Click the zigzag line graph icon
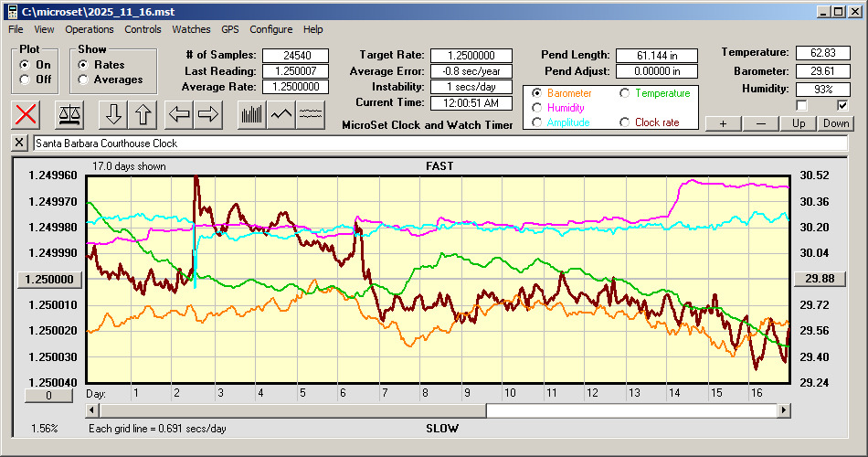This screenshot has height=457, width=868. (x=281, y=114)
